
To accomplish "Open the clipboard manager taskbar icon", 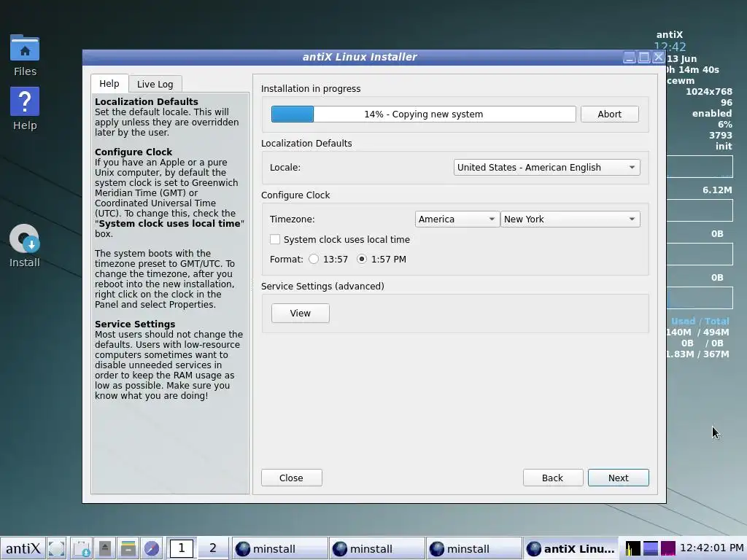I will click(82, 548).
